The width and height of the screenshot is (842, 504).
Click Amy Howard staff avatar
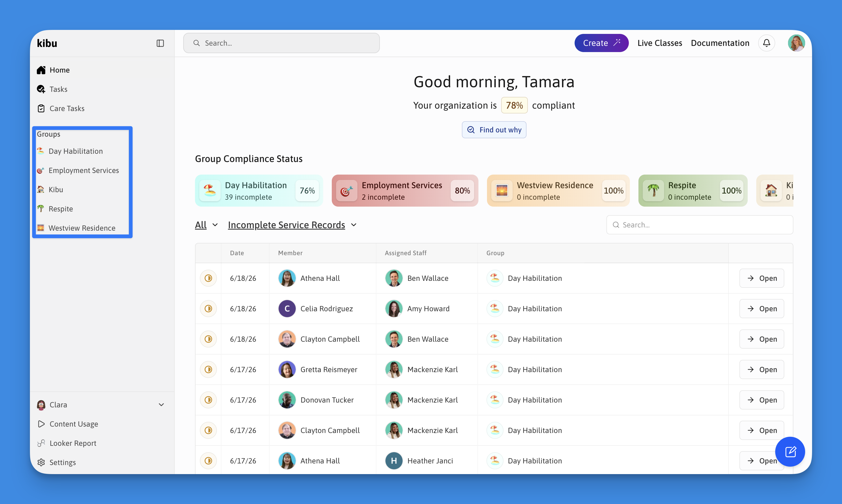pyautogui.click(x=394, y=308)
